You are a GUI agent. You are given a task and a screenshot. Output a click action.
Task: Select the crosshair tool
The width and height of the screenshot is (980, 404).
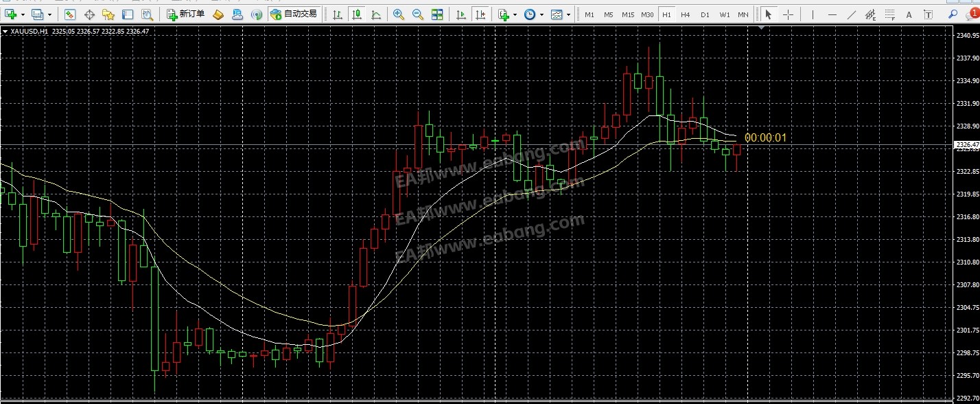pyautogui.click(x=788, y=14)
